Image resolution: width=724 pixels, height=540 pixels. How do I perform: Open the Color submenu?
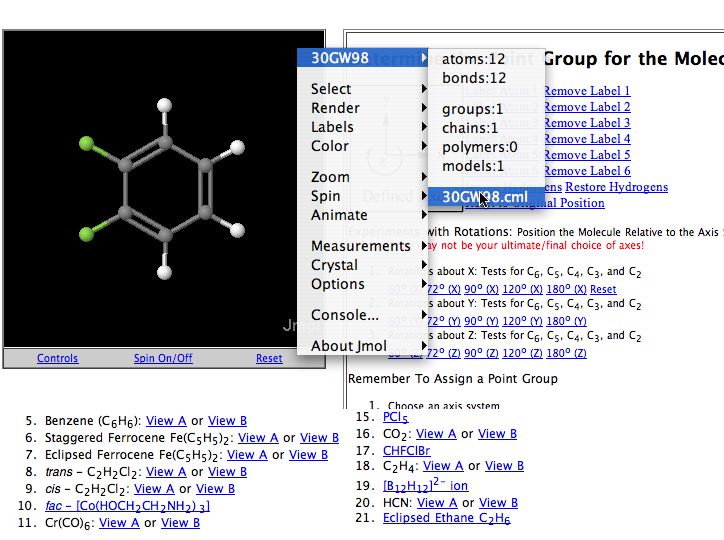point(362,146)
